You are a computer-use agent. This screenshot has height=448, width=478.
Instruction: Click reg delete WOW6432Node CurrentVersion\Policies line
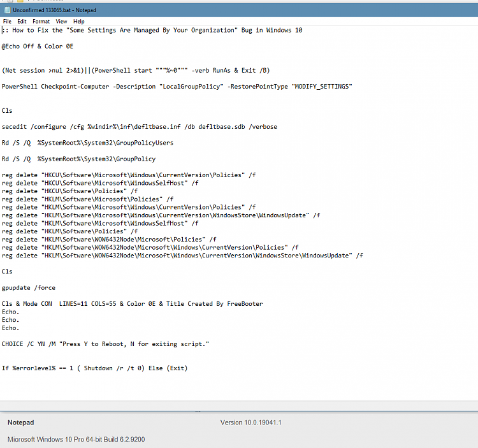click(150, 247)
